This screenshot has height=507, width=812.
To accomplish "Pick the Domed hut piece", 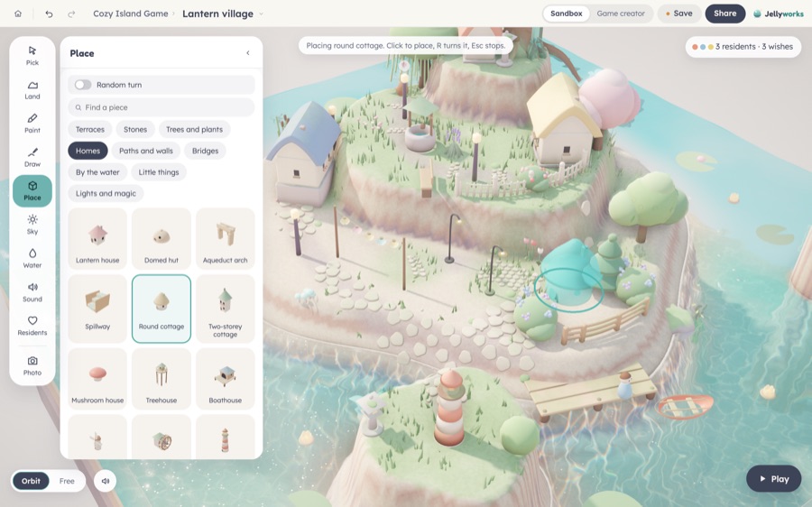I will (161, 239).
